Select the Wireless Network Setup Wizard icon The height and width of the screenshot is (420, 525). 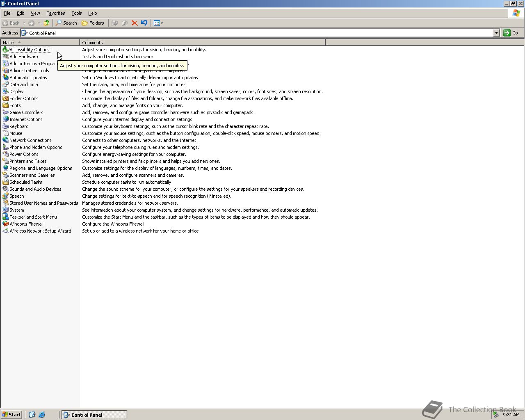point(6,231)
